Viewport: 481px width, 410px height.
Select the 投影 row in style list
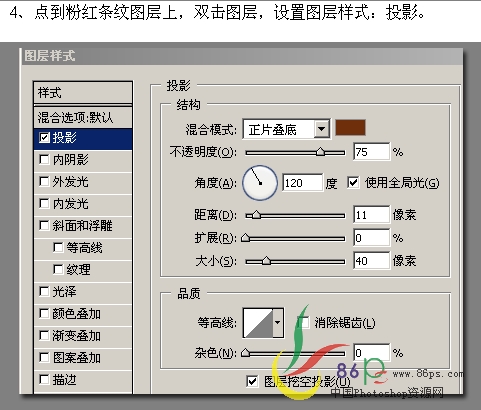(x=83, y=138)
